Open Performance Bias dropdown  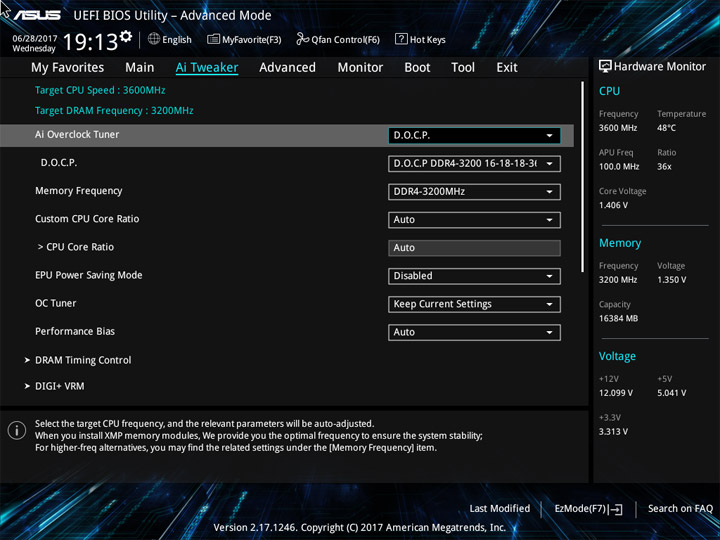474,332
